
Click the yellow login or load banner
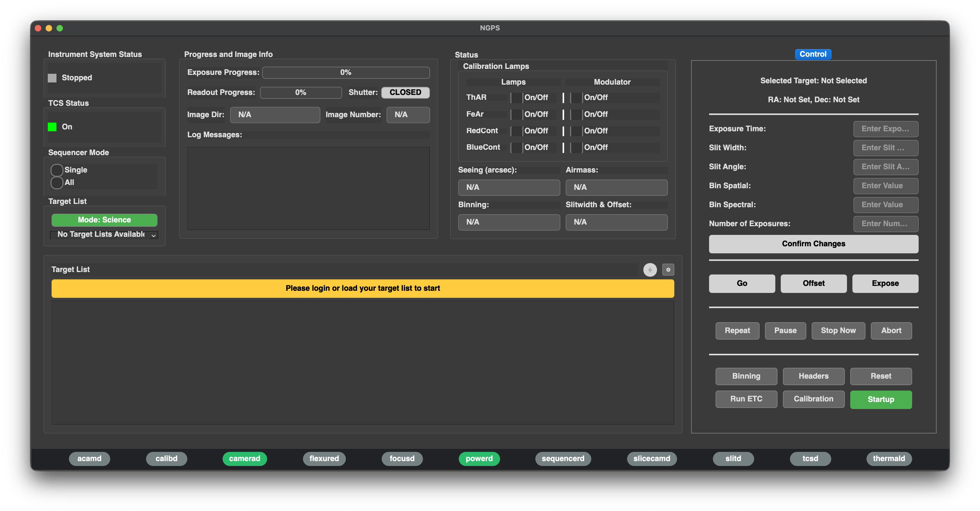click(363, 289)
